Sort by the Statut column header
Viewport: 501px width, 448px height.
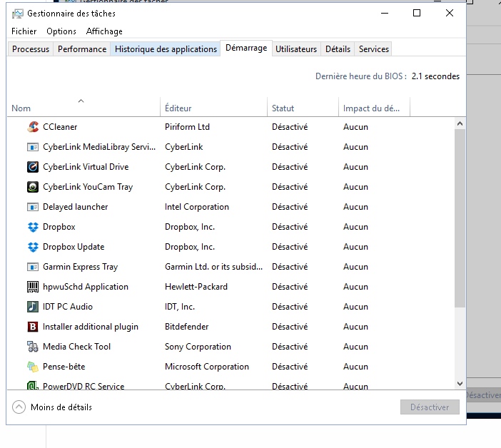(x=303, y=107)
